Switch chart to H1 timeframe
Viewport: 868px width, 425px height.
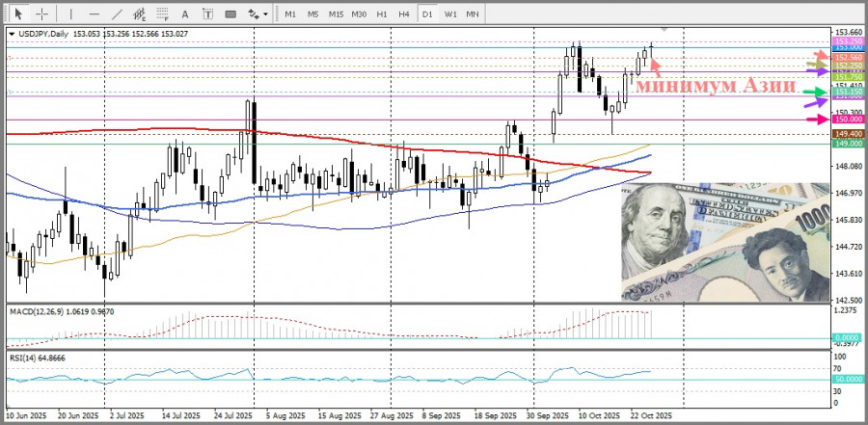[x=381, y=14]
